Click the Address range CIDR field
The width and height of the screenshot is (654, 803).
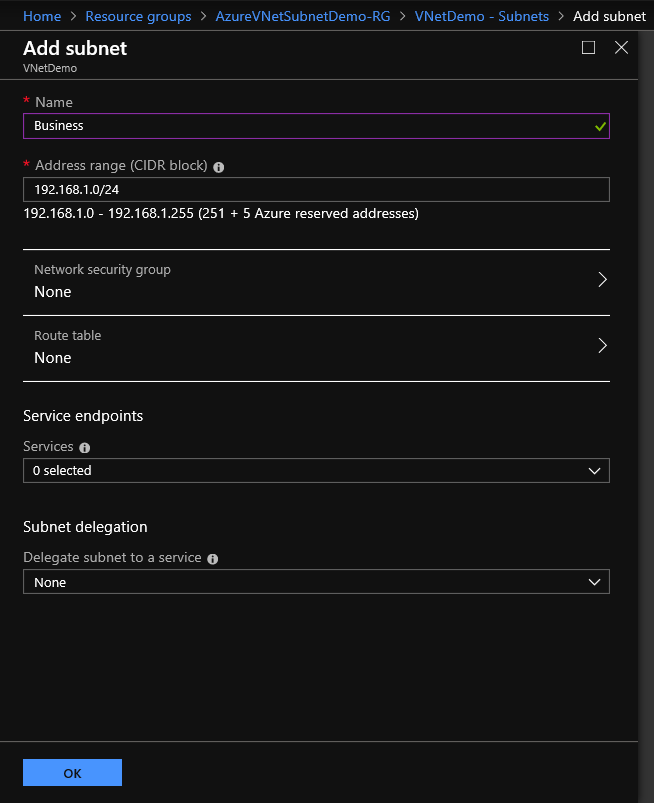tap(317, 189)
